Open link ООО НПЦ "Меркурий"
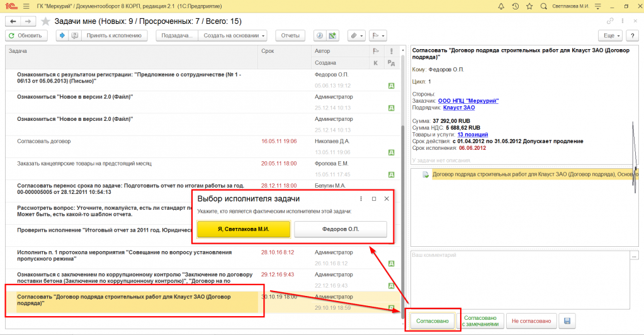 468,101
